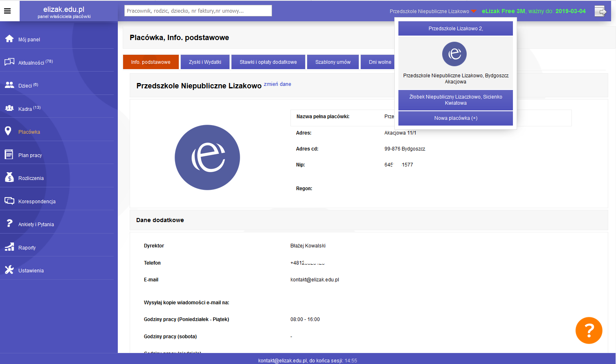
Task: Click the Ustawienia wrench tools icon
Action: [9, 270]
